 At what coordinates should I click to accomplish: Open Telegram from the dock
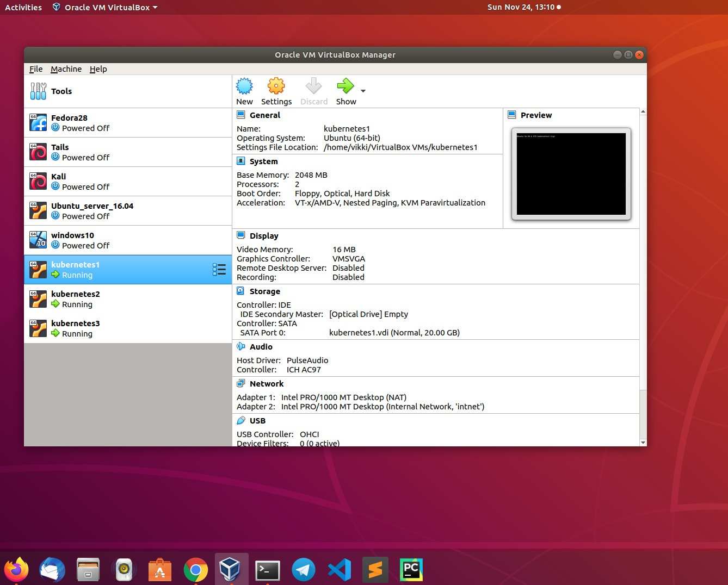click(304, 570)
